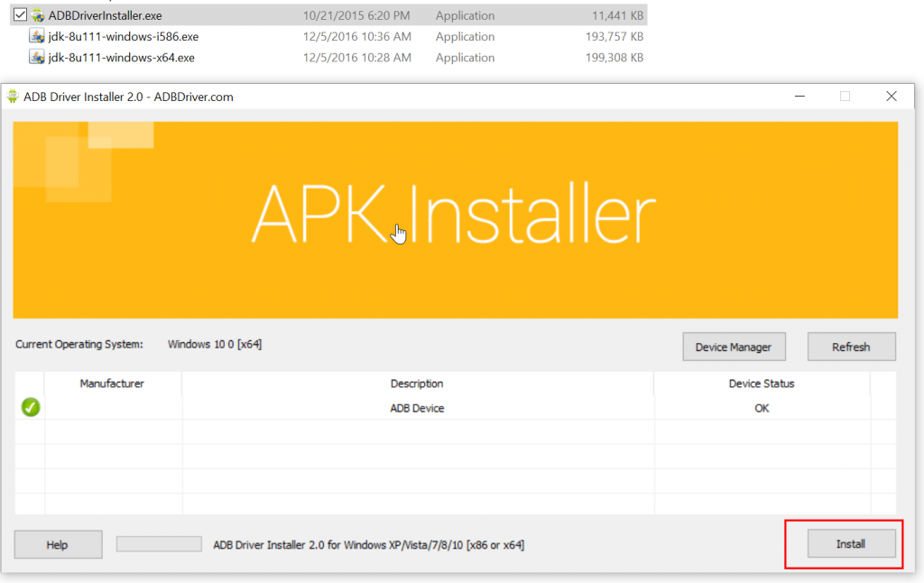
Task: Click the jdk-8u111-windows-x64.exe file icon
Action: tap(36, 57)
